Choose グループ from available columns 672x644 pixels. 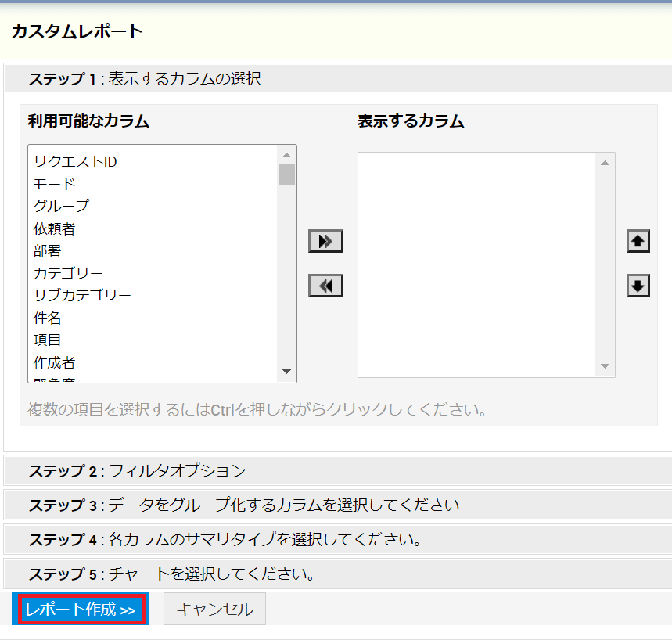[61, 206]
